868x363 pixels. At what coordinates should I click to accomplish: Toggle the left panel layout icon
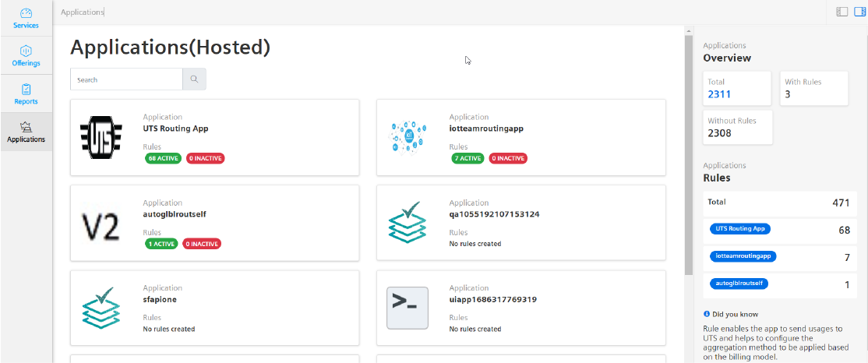point(842,12)
